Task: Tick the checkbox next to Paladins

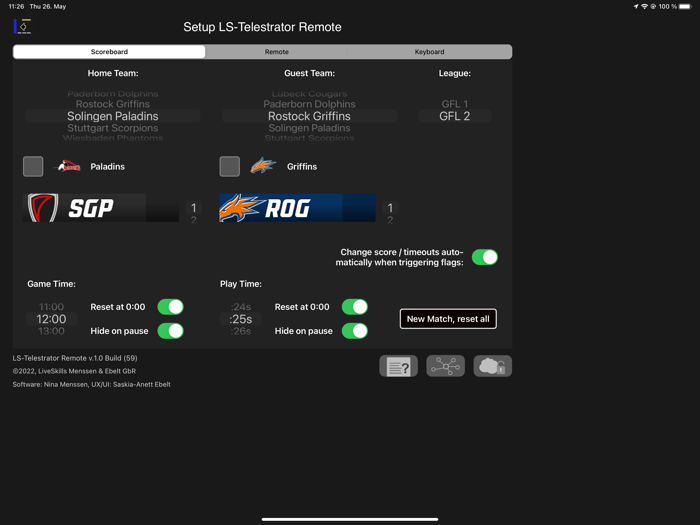Action: (x=33, y=167)
